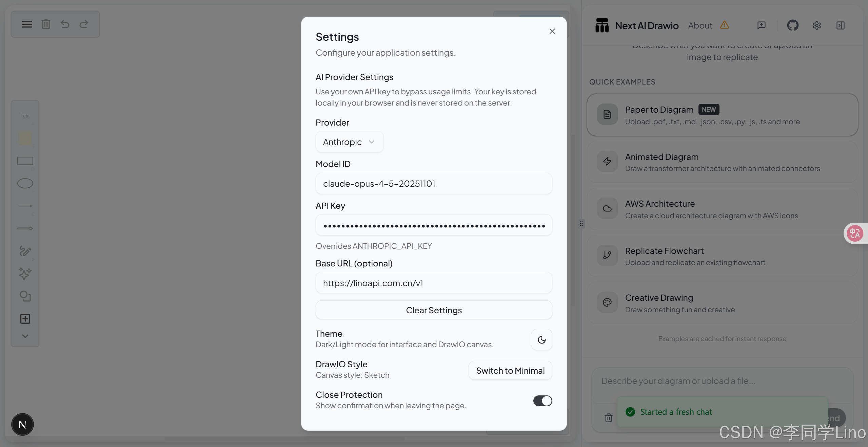
Task: Close the Settings dialog
Action: pos(552,31)
